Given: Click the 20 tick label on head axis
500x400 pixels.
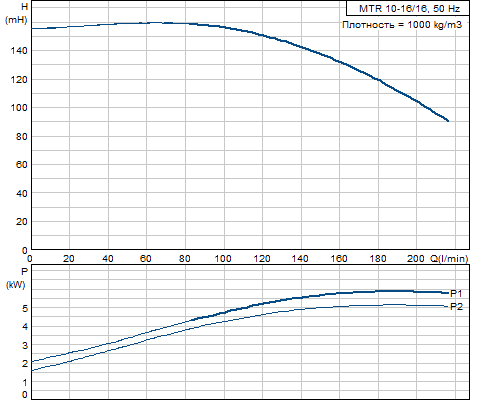Looking at the screenshot, I should [x=21, y=221].
